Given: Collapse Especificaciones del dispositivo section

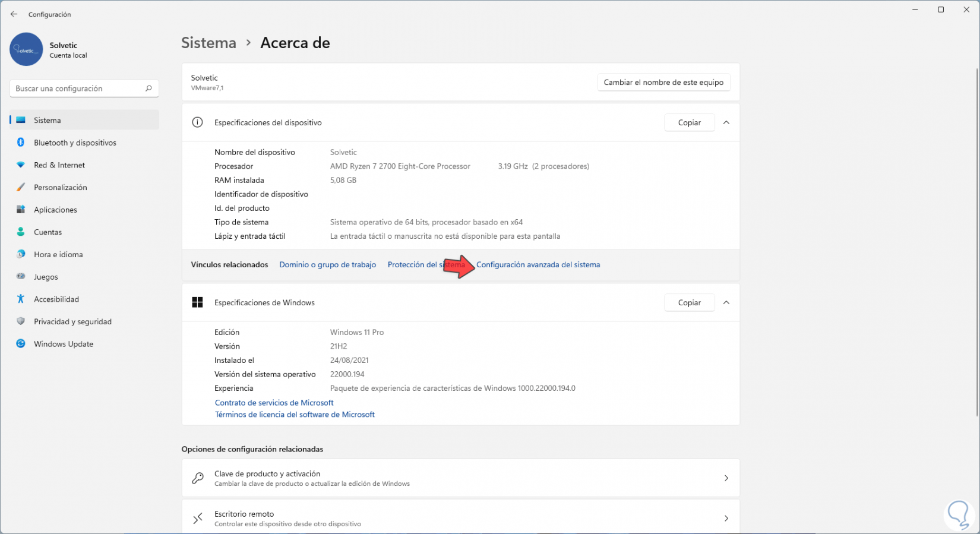Looking at the screenshot, I should 726,122.
